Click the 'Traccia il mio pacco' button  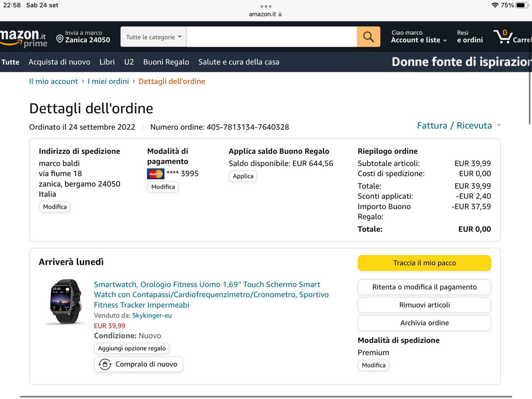coord(424,263)
